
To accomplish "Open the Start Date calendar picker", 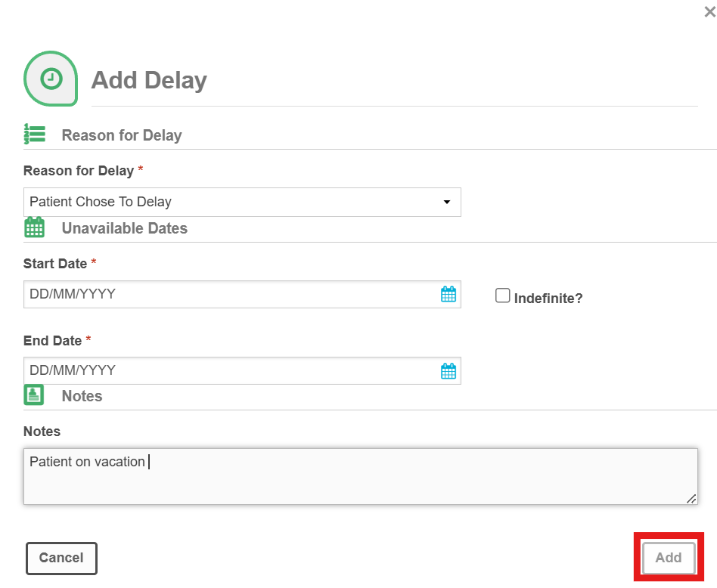I will (x=448, y=294).
